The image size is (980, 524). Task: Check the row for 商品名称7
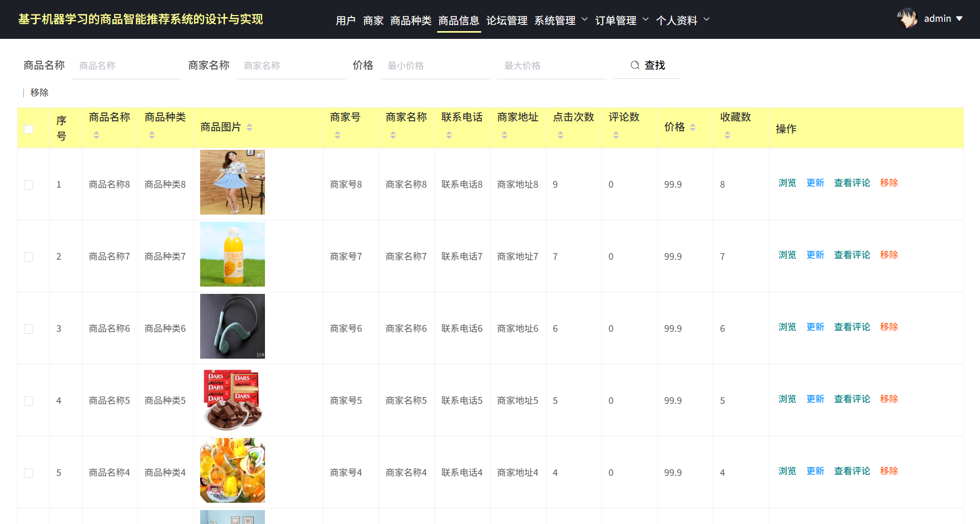29,257
